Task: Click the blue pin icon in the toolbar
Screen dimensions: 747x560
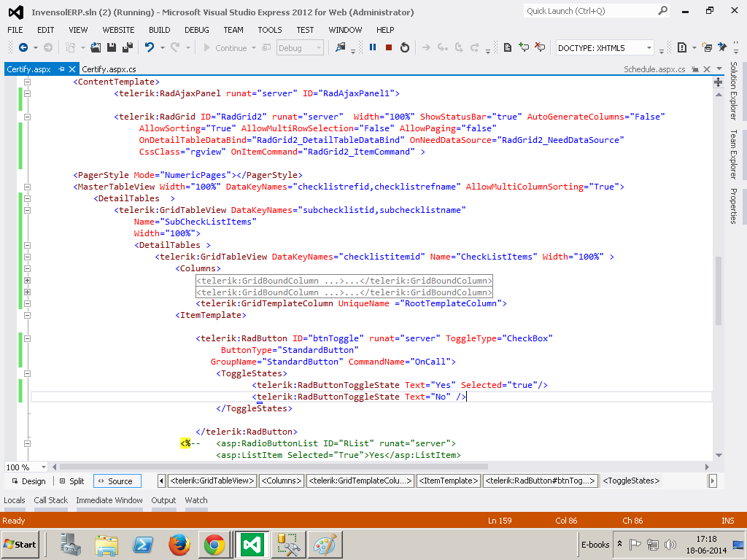Action: point(723,47)
